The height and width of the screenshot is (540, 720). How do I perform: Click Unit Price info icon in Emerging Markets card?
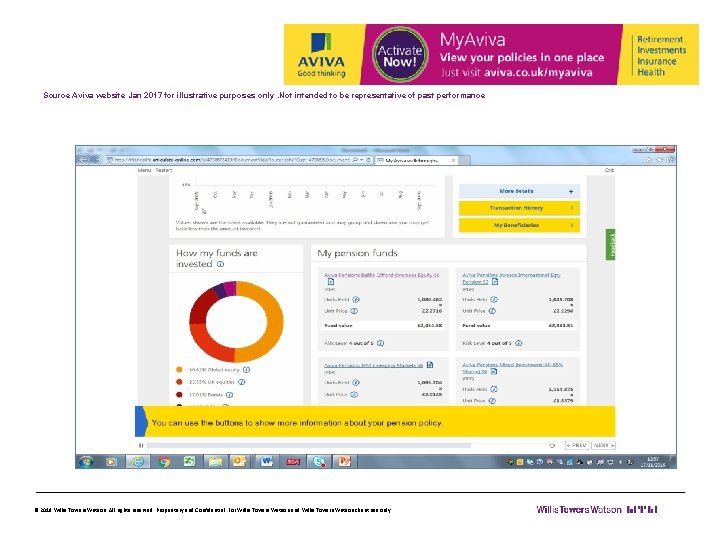[x=354, y=394]
